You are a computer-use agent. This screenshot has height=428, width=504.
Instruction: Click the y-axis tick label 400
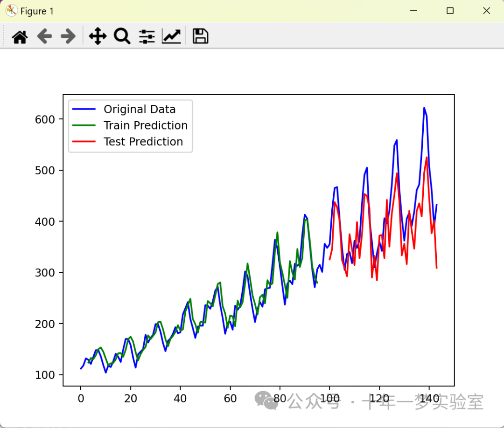point(45,221)
